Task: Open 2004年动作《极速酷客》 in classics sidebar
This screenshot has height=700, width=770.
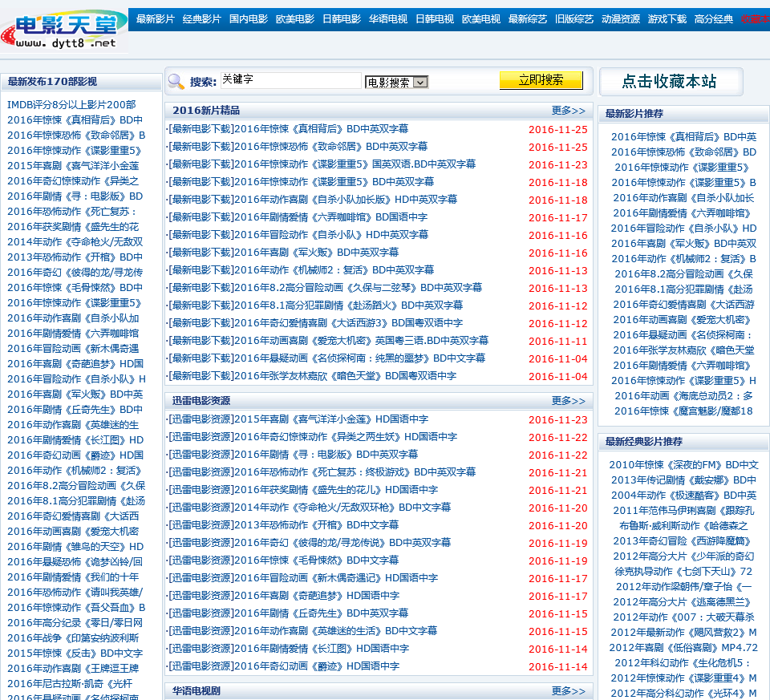Action: (x=683, y=496)
